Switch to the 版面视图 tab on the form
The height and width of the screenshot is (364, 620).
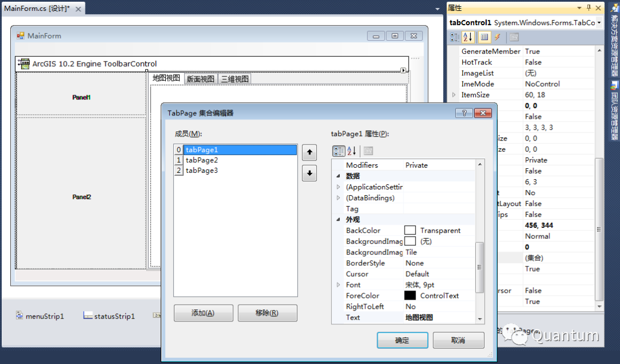click(x=200, y=78)
